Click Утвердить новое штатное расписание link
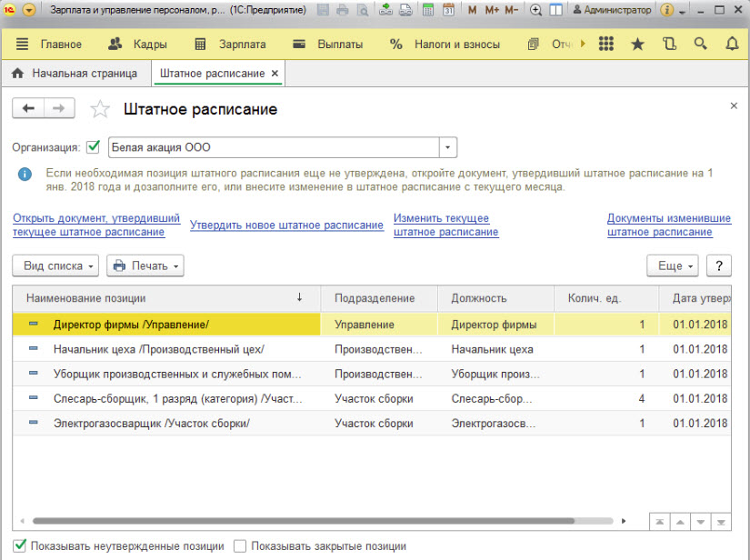Image resolution: width=750 pixels, height=560 pixels. [286, 225]
